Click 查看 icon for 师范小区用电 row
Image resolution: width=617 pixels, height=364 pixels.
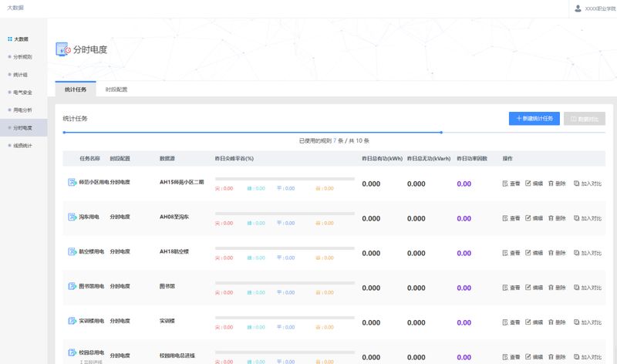[505, 184]
